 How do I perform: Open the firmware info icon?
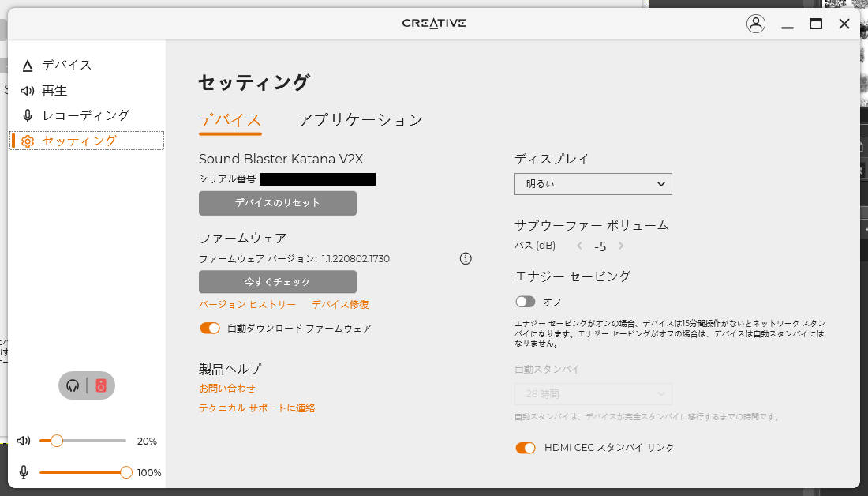[466, 258]
